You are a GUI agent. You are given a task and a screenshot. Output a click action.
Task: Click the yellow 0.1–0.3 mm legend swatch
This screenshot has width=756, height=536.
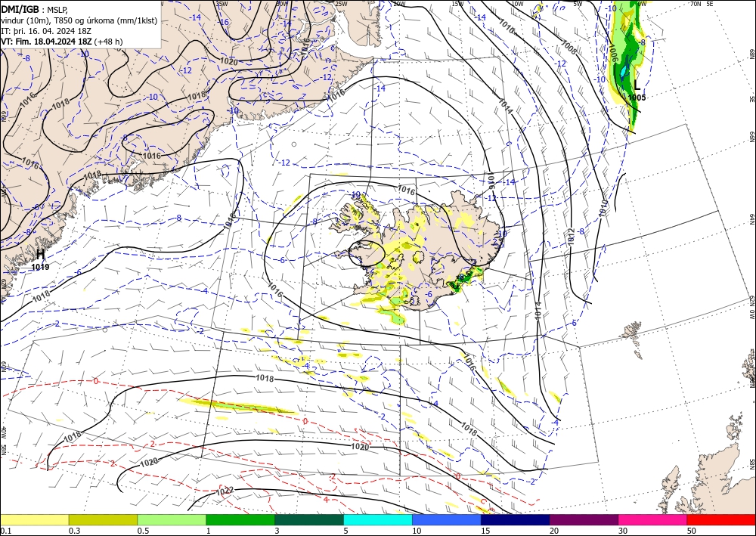coord(34,519)
